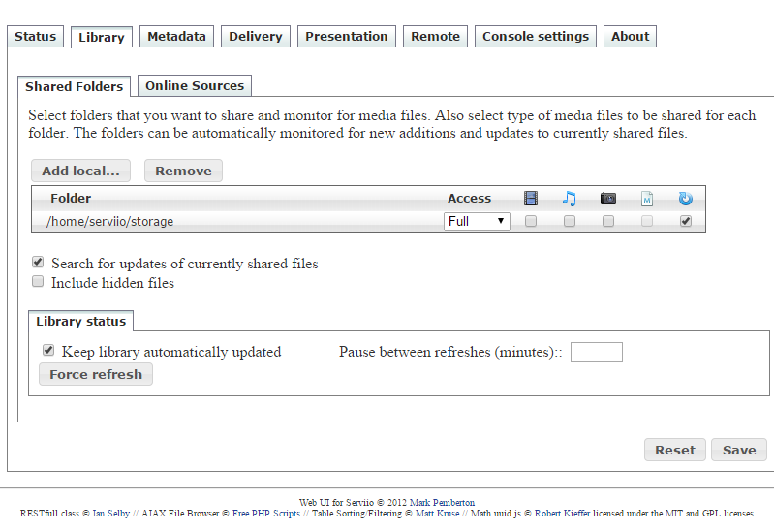
Task: Toggle Search for updates of shared files
Action: (x=38, y=263)
